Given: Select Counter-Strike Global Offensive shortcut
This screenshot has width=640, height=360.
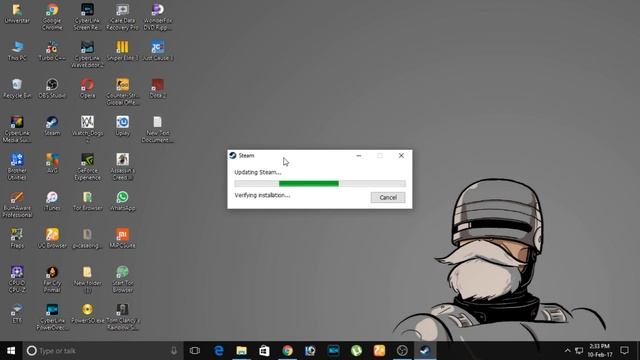Looking at the screenshot, I should [122, 92].
